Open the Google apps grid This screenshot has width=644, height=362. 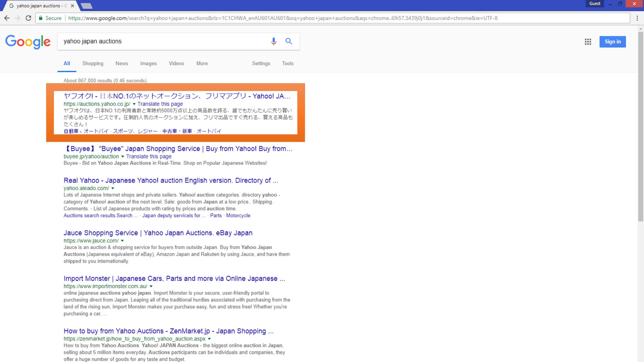pyautogui.click(x=588, y=42)
